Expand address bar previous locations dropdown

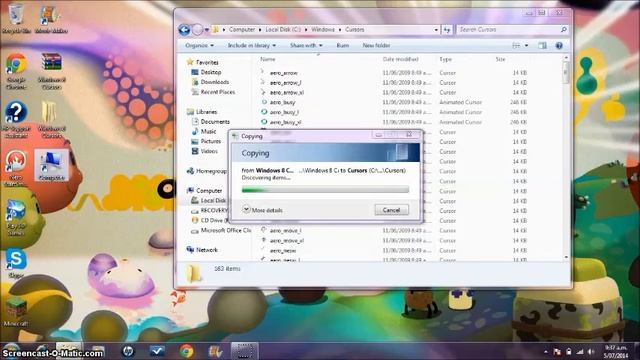[436, 30]
